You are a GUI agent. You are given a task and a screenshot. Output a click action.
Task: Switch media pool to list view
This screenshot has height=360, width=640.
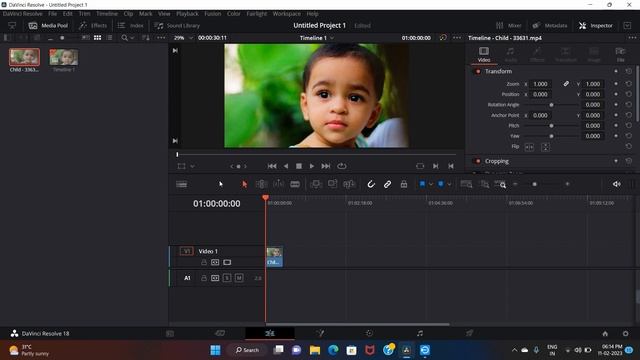109,38
